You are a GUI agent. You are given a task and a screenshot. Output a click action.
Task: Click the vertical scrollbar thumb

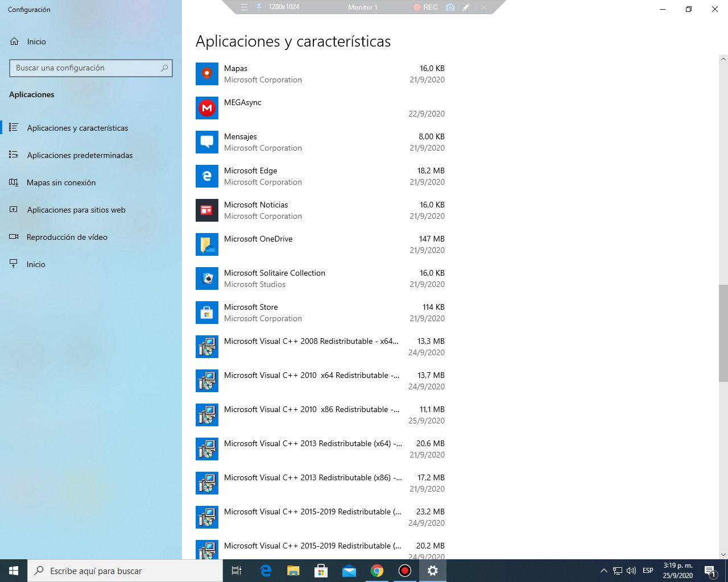pos(723,333)
